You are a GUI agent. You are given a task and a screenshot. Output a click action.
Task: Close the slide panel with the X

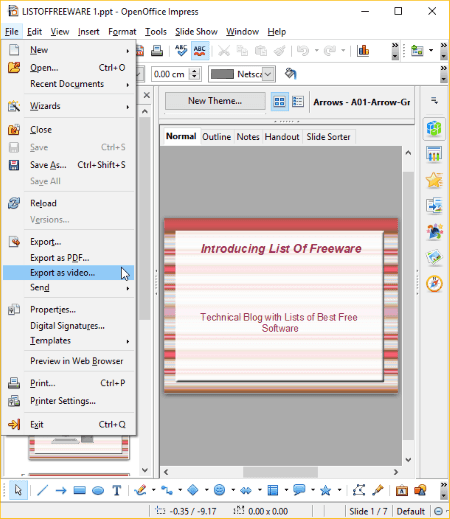[x=146, y=95]
